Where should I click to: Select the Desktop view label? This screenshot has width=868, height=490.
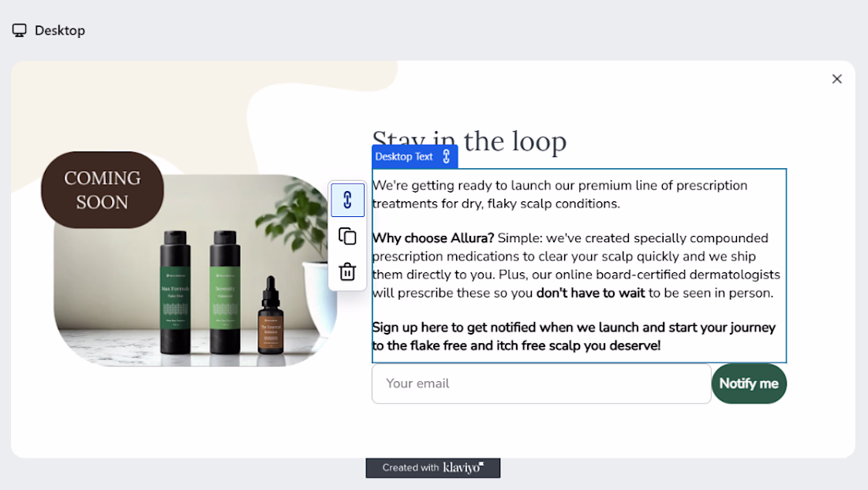(60, 31)
